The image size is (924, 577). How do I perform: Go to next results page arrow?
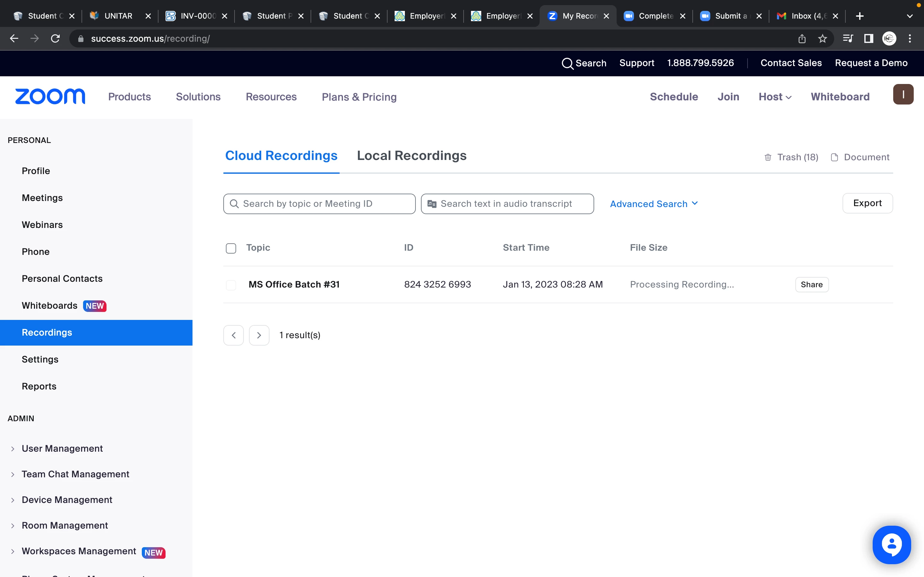(x=259, y=335)
